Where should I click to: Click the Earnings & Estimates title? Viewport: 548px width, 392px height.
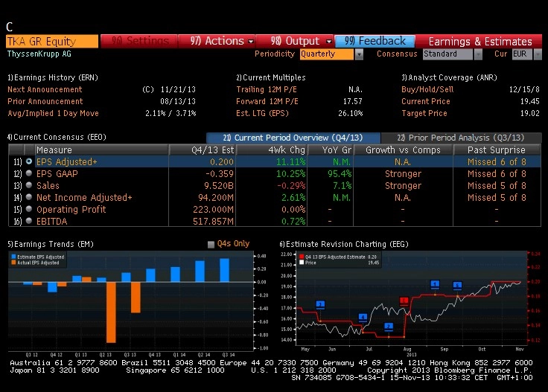pyautogui.click(x=480, y=42)
